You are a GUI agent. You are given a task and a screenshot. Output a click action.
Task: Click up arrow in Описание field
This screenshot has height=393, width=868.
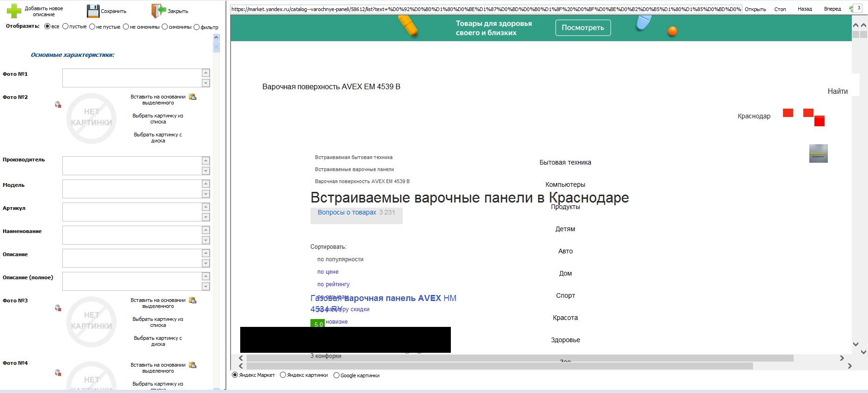pos(206,253)
